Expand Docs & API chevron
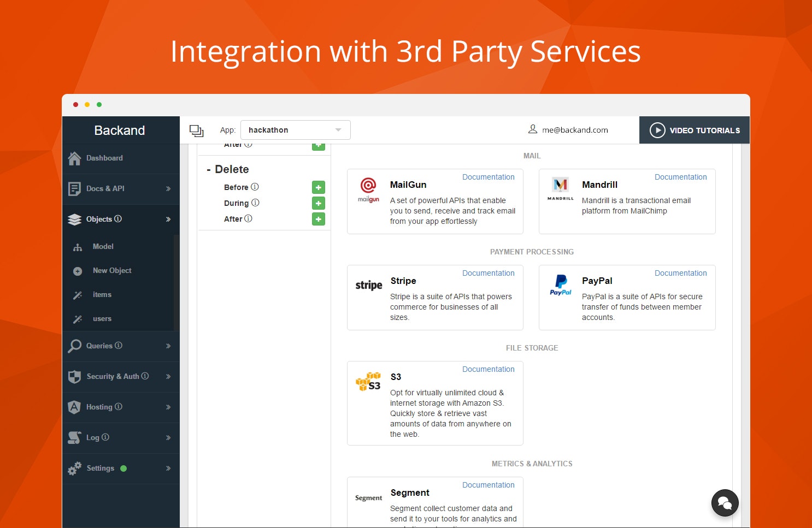812x528 pixels. coord(168,189)
